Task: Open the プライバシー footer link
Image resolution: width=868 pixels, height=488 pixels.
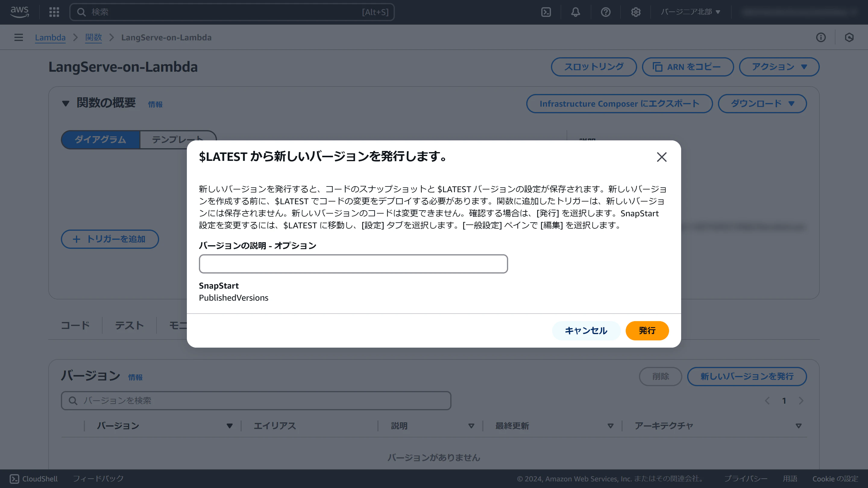Action: click(746, 479)
